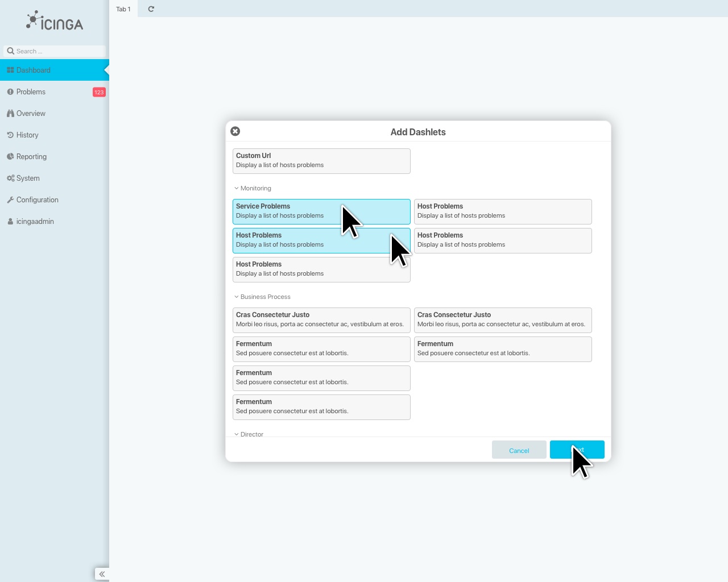Click the Reporting pie chart icon

click(11, 156)
